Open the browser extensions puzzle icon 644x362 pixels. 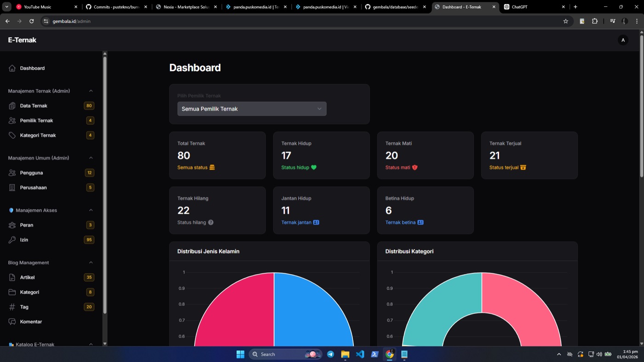tap(594, 21)
